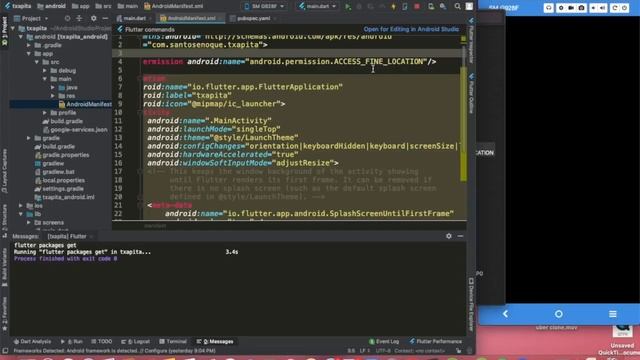640x360 pixels.
Task: Click the user avatar icon at toolbar right end
Action: point(469,7)
